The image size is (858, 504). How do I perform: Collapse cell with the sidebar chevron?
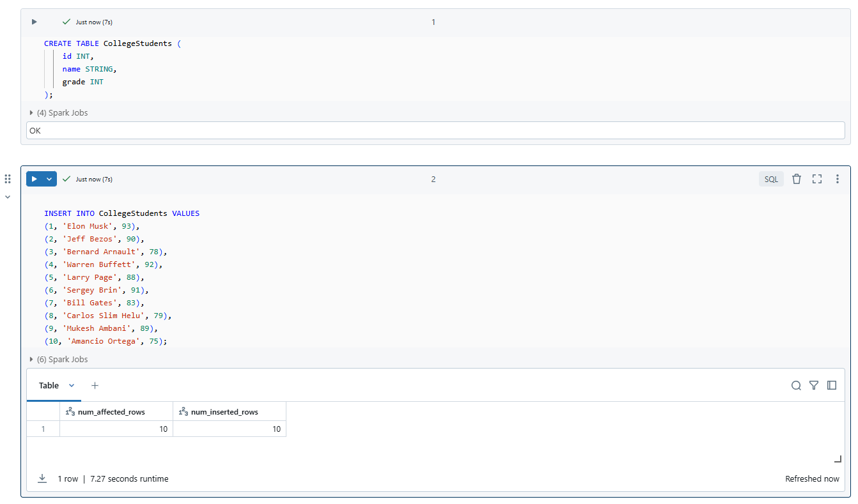tap(8, 197)
